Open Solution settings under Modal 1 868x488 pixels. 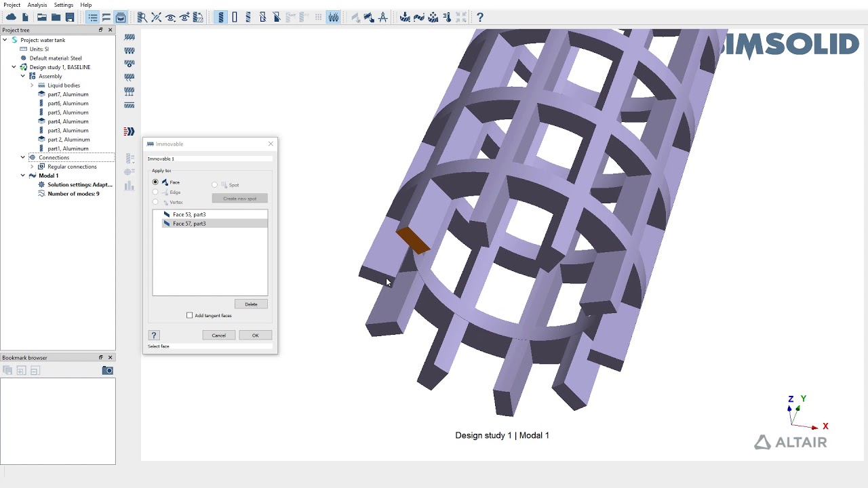click(79, 184)
